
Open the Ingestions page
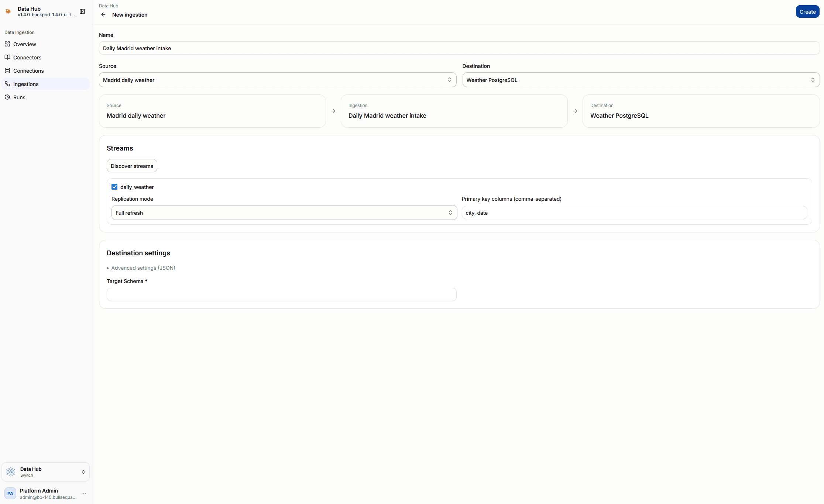46,84
